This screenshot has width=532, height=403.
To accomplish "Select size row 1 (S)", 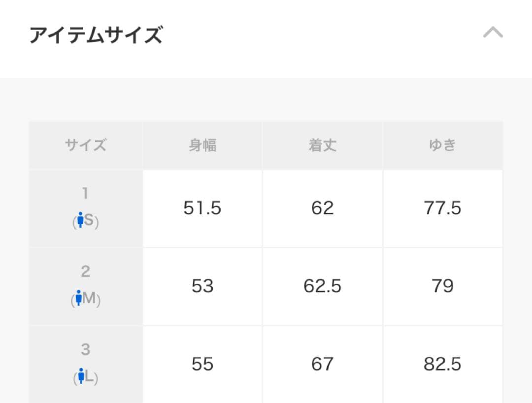I will [x=86, y=207].
